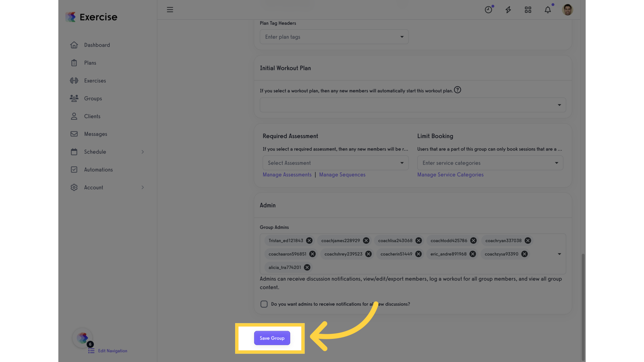
Task: Open the Manage Sequences link
Action: click(x=342, y=175)
